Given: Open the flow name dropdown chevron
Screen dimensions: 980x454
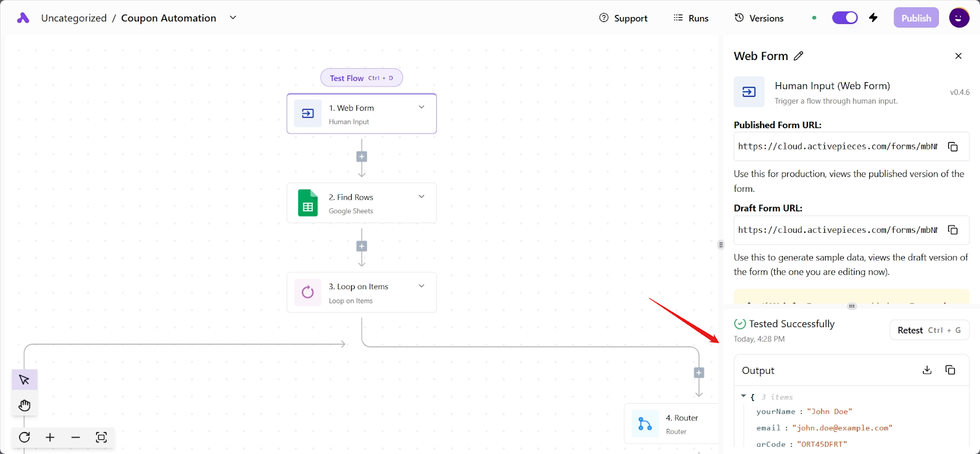Looking at the screenshot, I should point(233,18).
